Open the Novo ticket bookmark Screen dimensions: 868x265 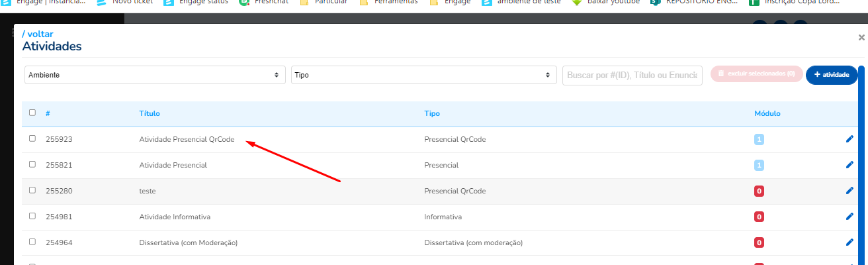tap(125, 2)
